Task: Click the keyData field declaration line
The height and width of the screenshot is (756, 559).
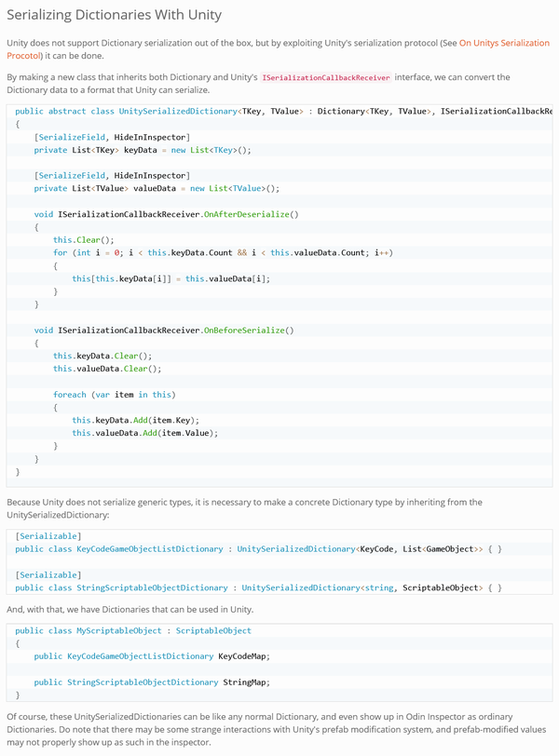Action: point(143,150)
